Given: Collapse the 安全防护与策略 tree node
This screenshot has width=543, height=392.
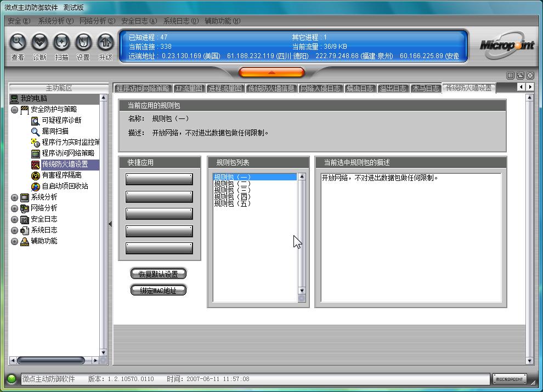Looking at the screenshot, I should (x=15, y=110).
